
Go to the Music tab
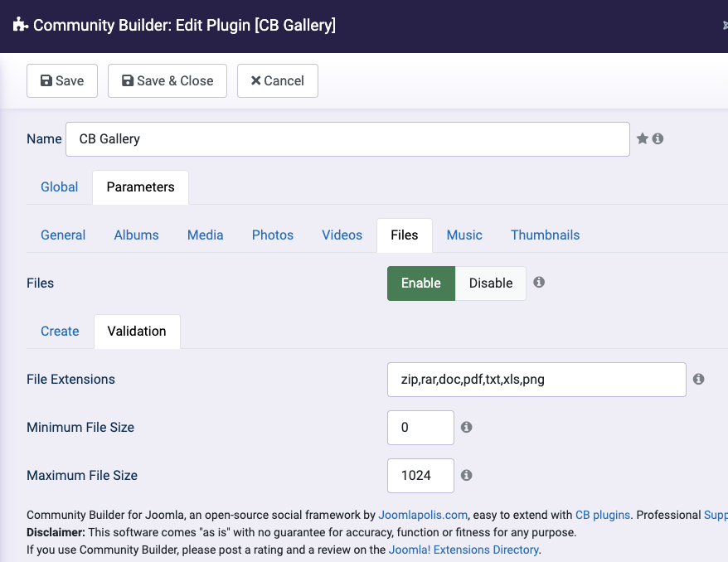pyautogui.click(x=464, y=235)
